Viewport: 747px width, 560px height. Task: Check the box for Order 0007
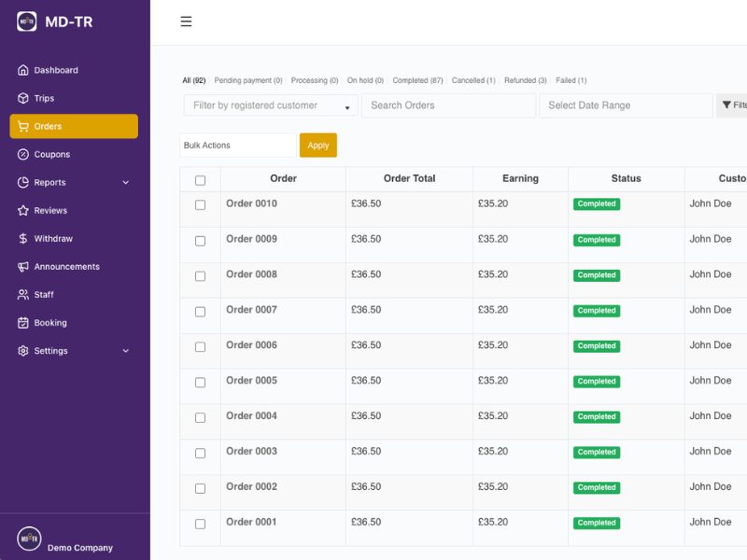coord(200,312)
